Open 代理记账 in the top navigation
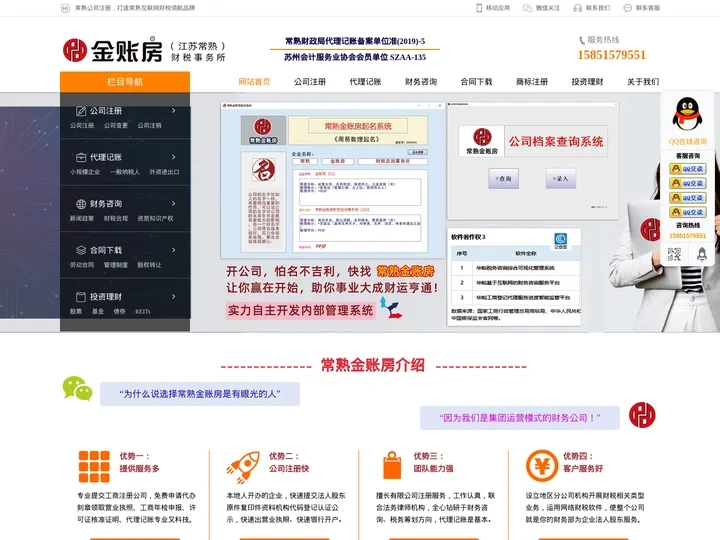The width and height of the screenshot is (720, 540). [x=366, y=82]
